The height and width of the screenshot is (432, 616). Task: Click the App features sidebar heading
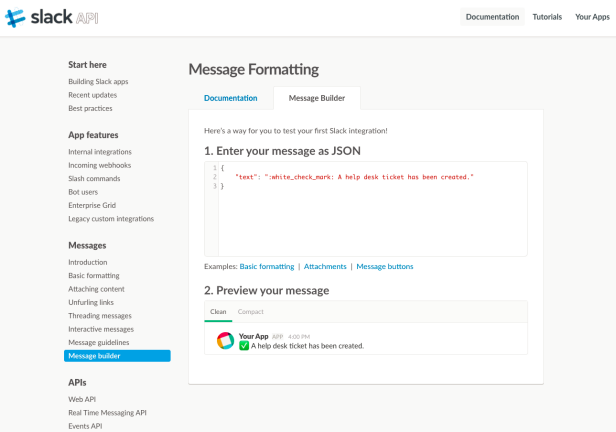point(93,135)
